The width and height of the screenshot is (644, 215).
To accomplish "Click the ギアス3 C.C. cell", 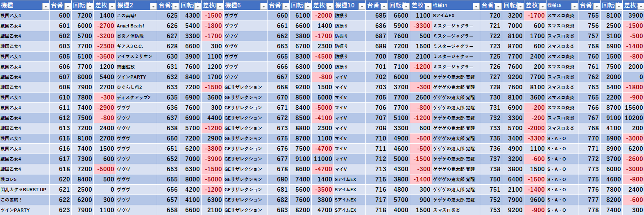I will point(136,46).
